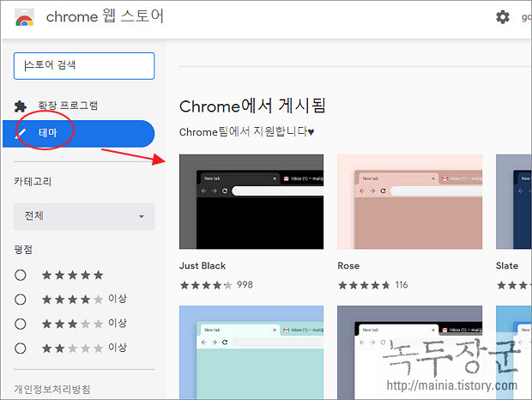This screenshot has height=400, width=532.
Task: Click the Just Black rating count 998
Action: coord(245,285)
